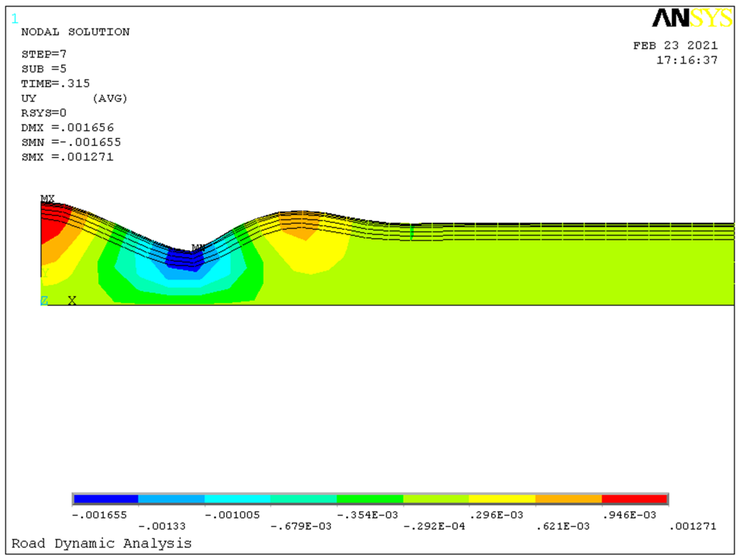
Task: Click the MX maximum marker on the contour
Action: (47, 199)
